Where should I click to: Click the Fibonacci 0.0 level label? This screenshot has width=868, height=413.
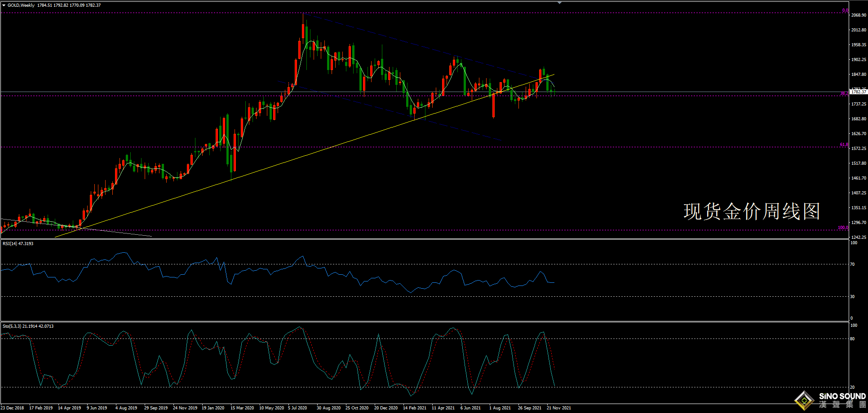845,10
